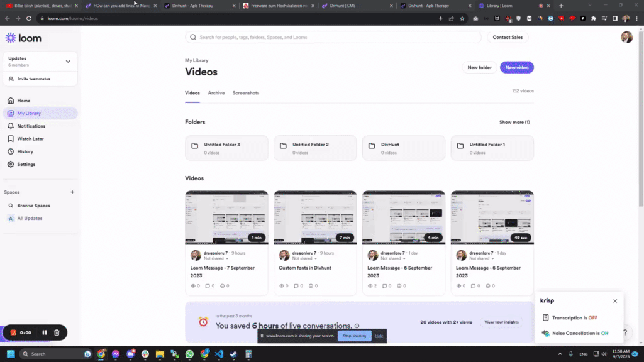Stop the recording with the red button
Screen dimensions: 644x362
click(x=13, y=332)
